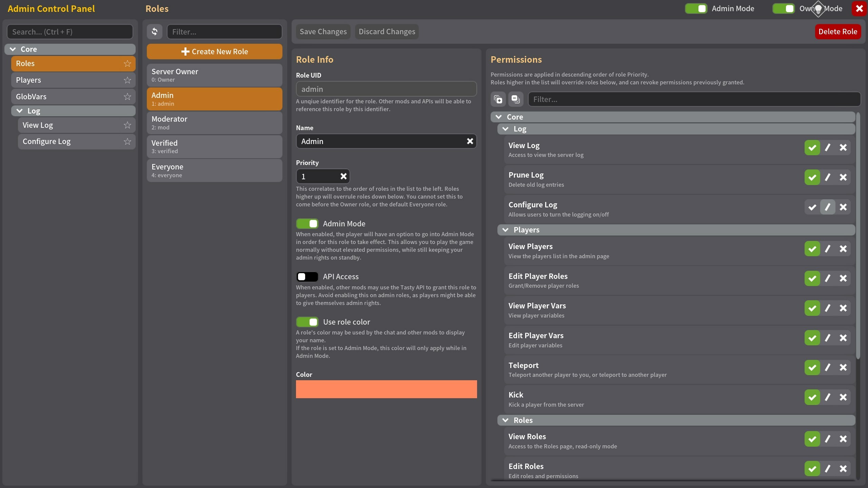This screenshot has width=868, height=488.
Task: Click the Create New Role button
Action: pos(214,52)
